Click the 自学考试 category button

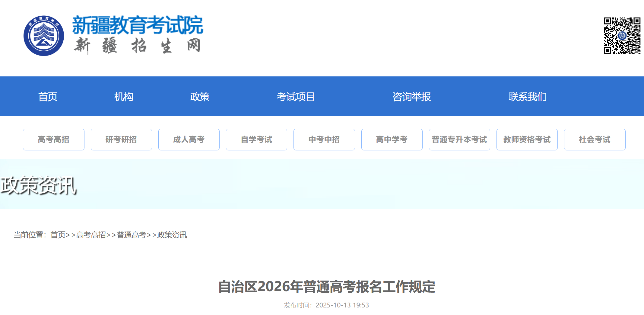pyautogui.click(x=256, y=140)
